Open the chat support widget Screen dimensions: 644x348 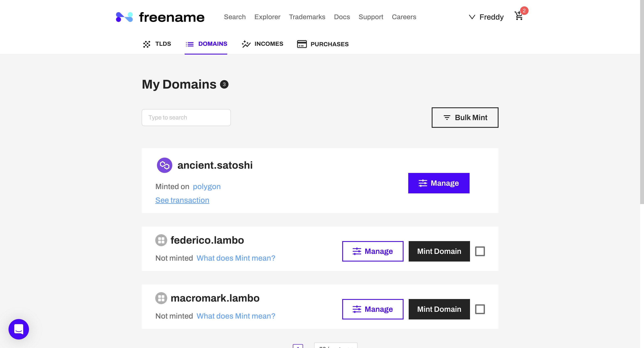pyautogui.click(x=19, y=329)
